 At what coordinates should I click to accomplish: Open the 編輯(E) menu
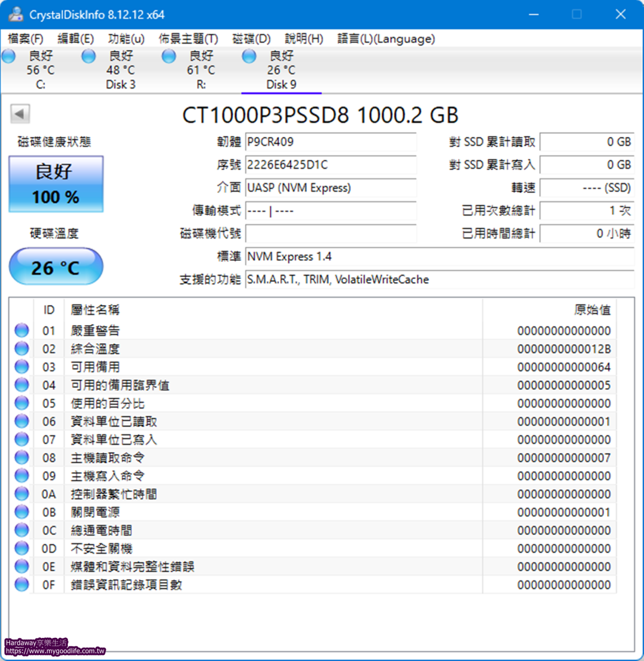[76, 39]
